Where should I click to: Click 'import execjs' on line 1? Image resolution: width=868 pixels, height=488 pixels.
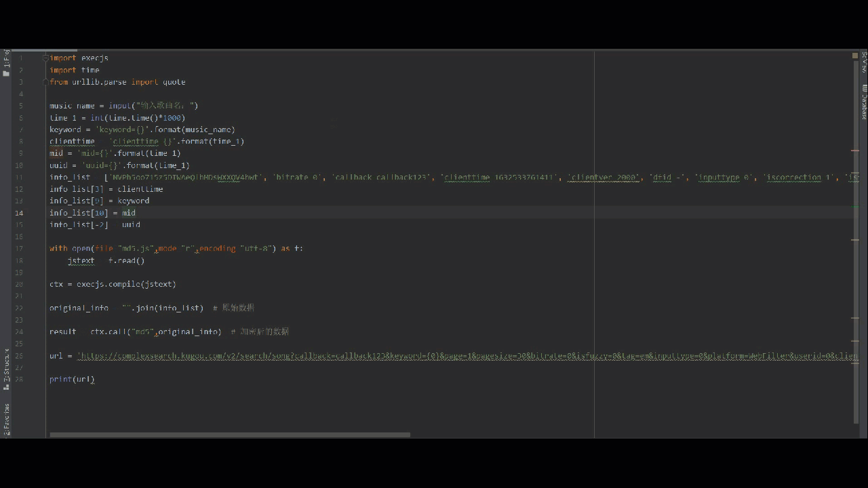click(79, 58)
